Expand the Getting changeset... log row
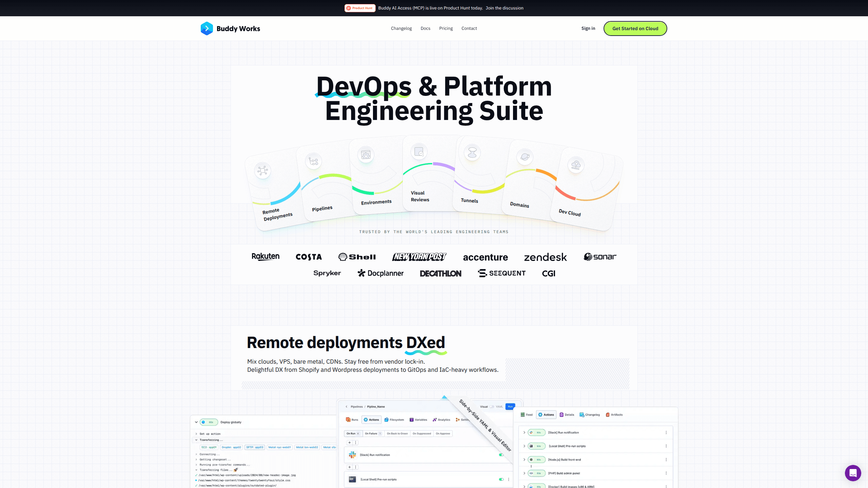The width and height of the screenshot is (868, 488). [x=196, y=460]
